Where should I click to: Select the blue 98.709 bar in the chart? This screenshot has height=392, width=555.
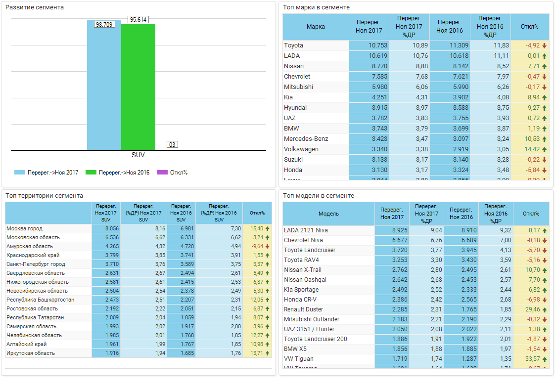(x=104, y=85)
